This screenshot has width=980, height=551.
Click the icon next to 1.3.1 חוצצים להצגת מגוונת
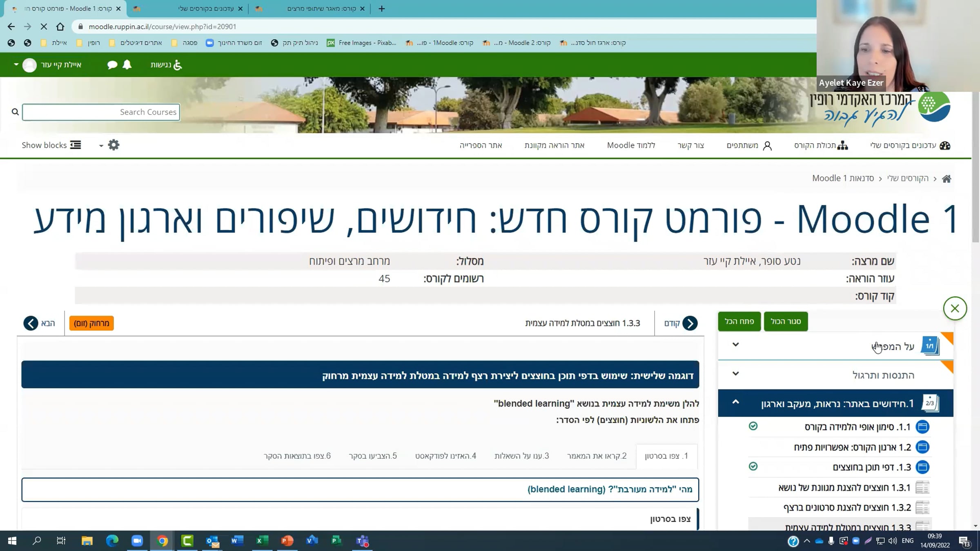click(x=922, y=487)
